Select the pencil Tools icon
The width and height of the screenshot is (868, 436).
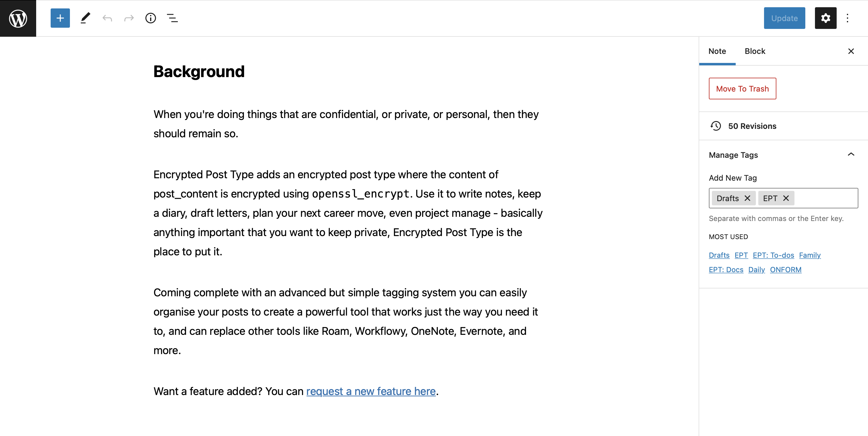pos(85,18)
